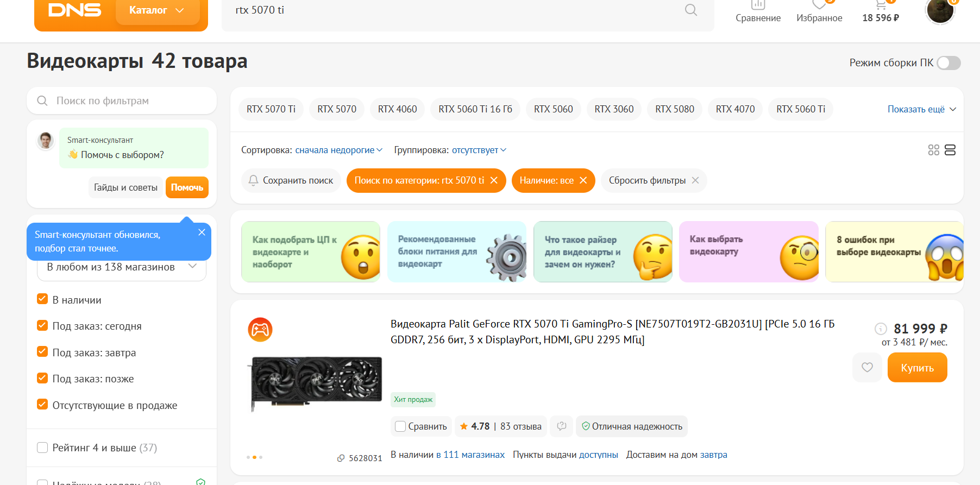
Task: Open the Сортировка 'сначала недорогие' dropdown
Action: point(338,150)
